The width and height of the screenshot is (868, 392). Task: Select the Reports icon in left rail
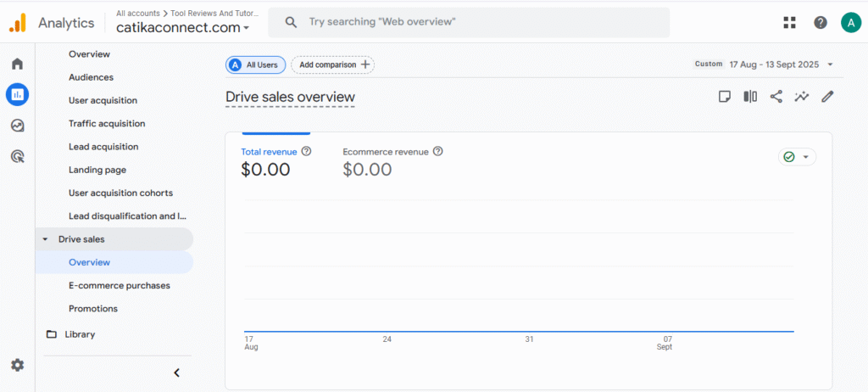pos(17,94)
